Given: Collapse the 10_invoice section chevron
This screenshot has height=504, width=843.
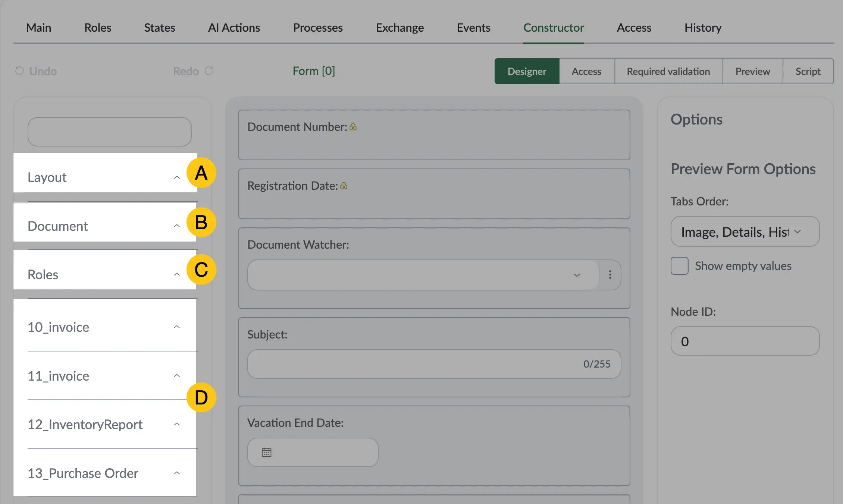Looking at the screenshot, I should (177, 327).
